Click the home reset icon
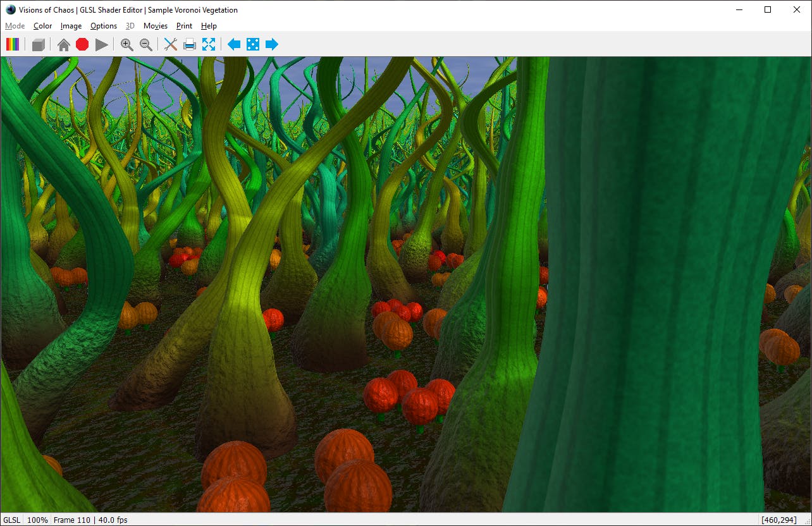 (x=63, y=44)
